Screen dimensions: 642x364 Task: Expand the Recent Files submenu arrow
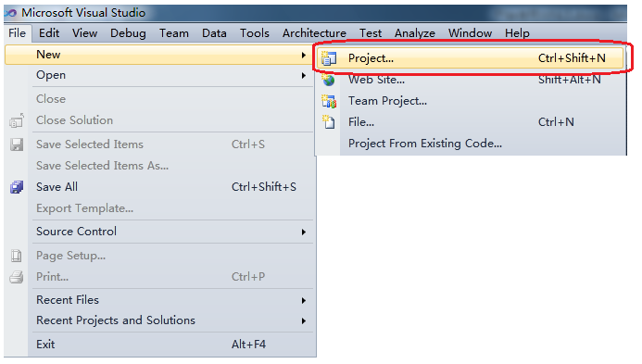(x=303, y=300)
